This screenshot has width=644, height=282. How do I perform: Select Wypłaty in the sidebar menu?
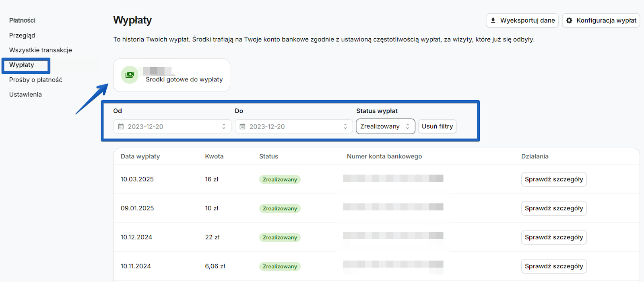coord(22,65)
